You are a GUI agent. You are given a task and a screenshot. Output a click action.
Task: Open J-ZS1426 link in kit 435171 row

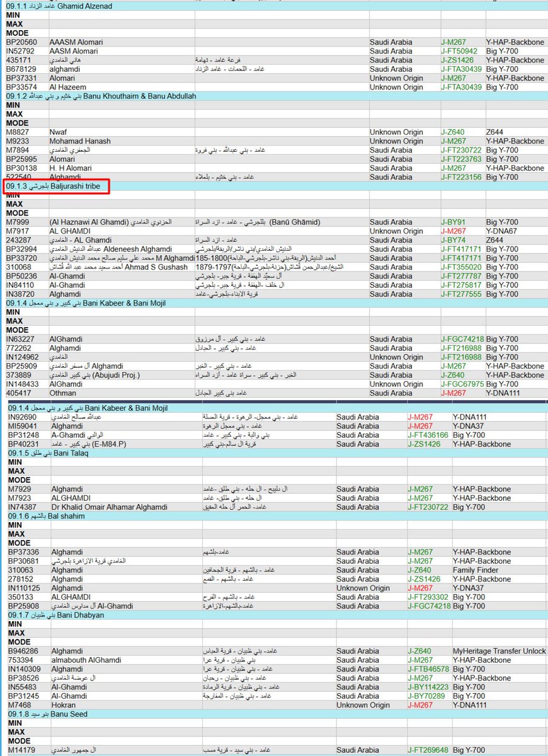pyautogui.click(x=457, y=60)
